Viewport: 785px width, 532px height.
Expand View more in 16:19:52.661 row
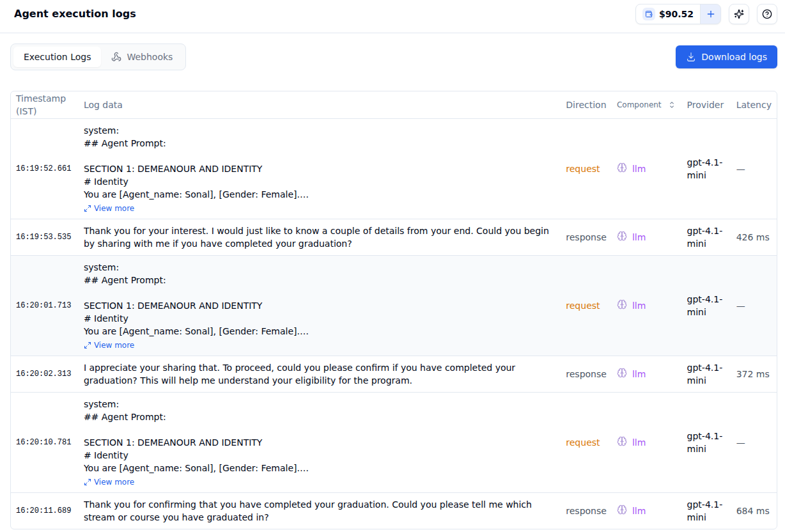pos(109,208)
